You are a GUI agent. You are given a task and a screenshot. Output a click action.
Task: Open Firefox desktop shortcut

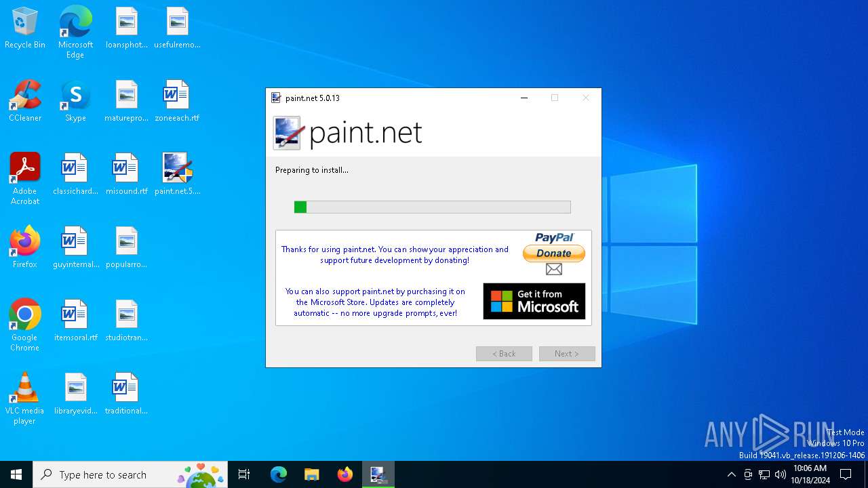coord(25,248)
